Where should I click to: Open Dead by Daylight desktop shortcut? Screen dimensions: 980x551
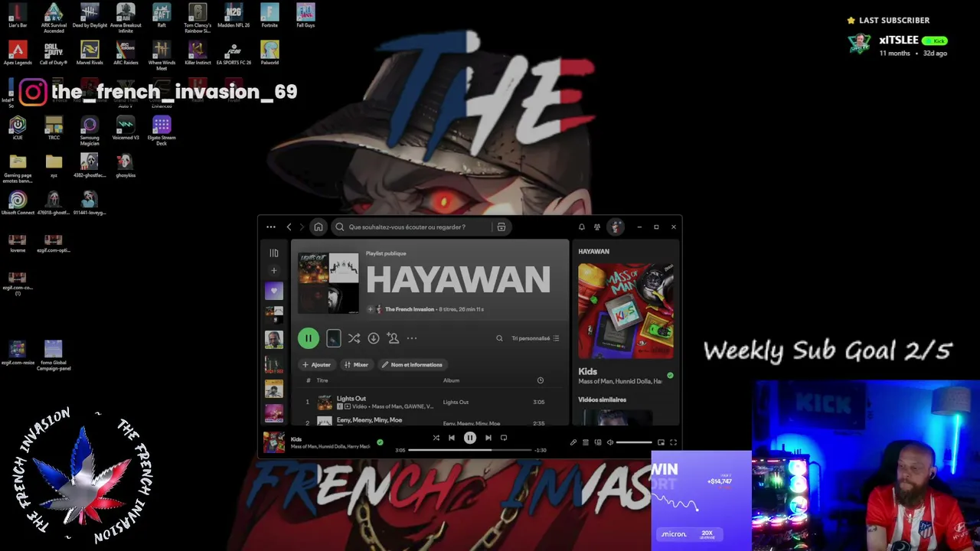(x=90, y=15)
